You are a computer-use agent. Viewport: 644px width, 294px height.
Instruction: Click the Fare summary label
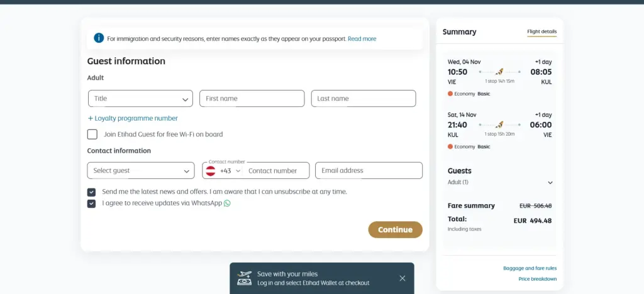click(471, 206)
